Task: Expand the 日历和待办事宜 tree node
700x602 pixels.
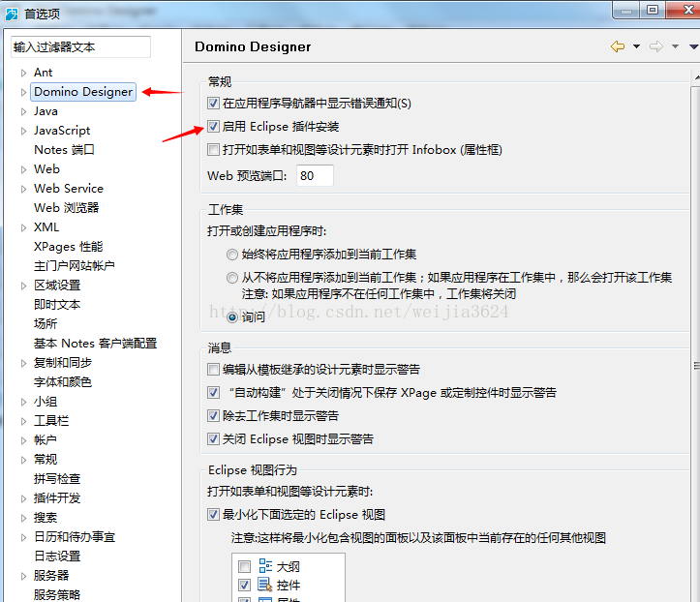Action: click(x=23, y=537)
